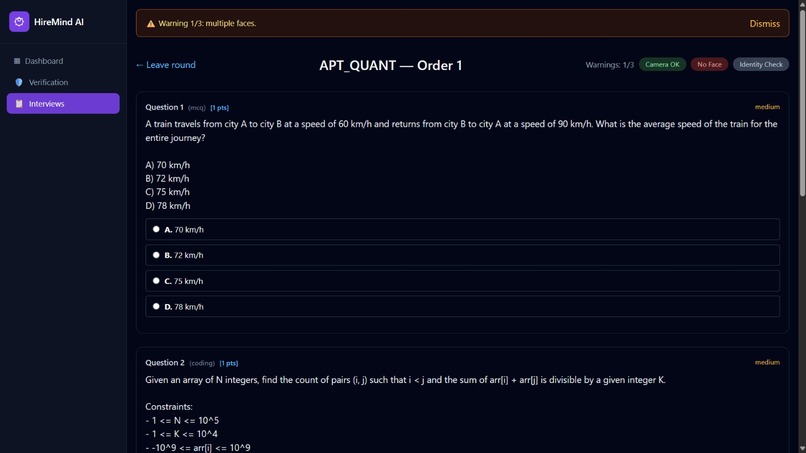Select answer B. 72 km/h
The height and width of the screenshot is (453, 806).
462,255
